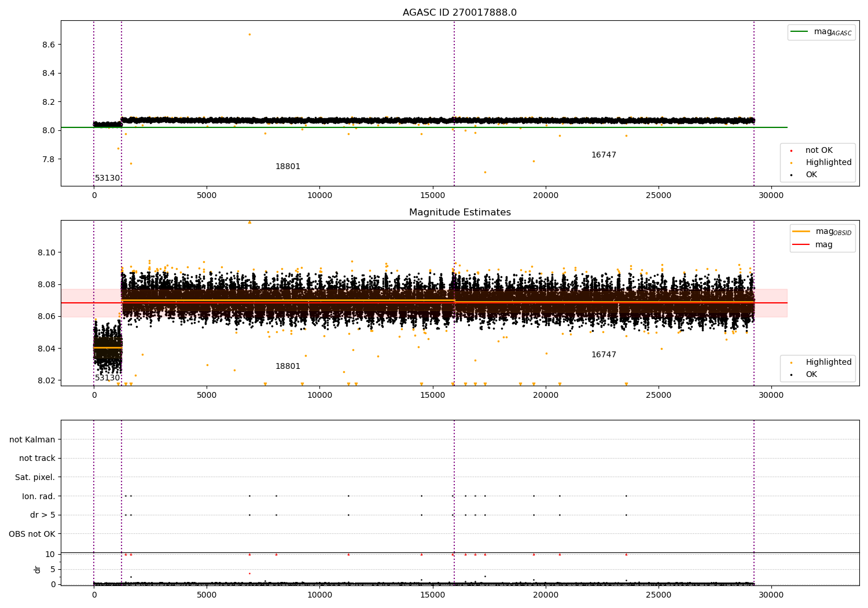Click the 8.06 y-axis tick label
The image size is (868, 608).
(x=46, y=317)
